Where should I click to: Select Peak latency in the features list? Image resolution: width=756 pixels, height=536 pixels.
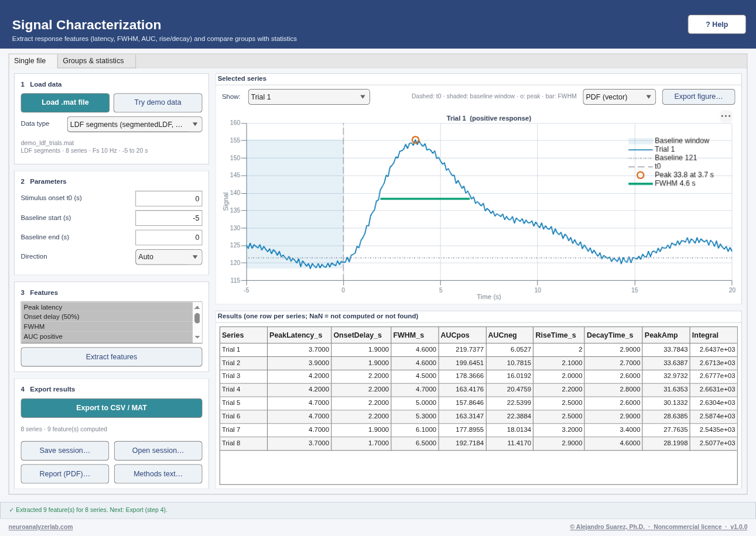click(107, 307)
